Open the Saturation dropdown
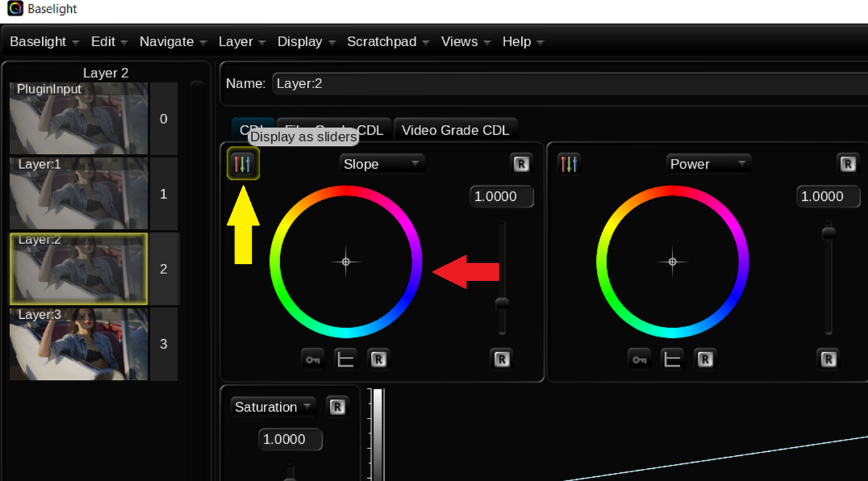This screenshot has width=868, height=481. coord(273,406)
